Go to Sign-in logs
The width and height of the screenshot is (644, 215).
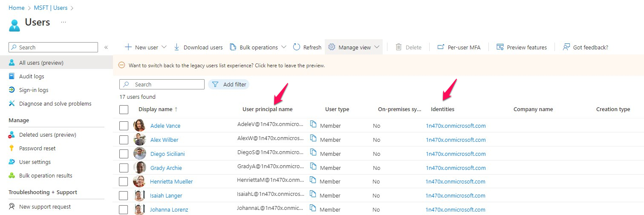(x=34, y=90)
